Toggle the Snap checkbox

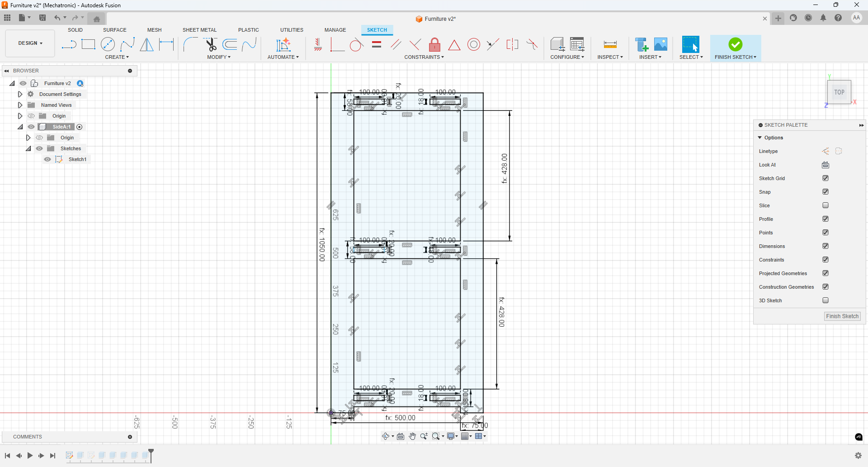click(826, 192)
